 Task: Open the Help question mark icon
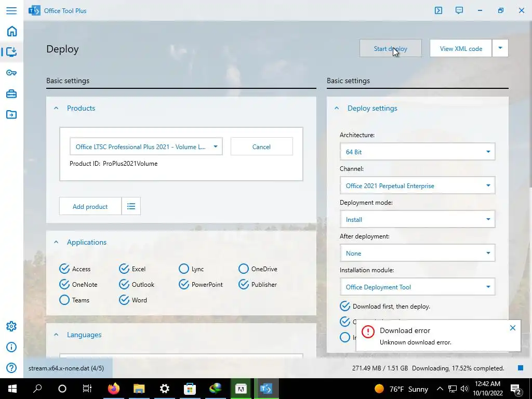(x=11, y=368)
